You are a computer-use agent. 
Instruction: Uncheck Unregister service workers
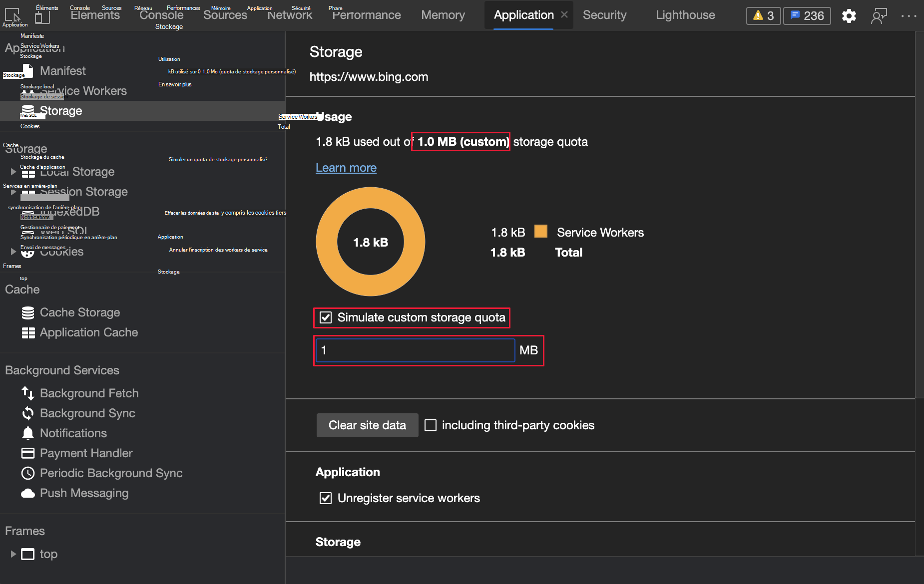(326, 498)
